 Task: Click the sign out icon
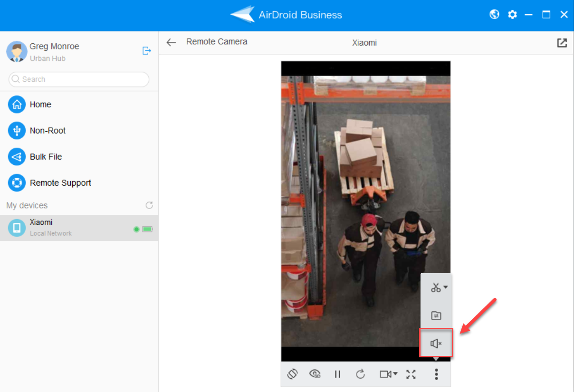[x=146, y=51]
